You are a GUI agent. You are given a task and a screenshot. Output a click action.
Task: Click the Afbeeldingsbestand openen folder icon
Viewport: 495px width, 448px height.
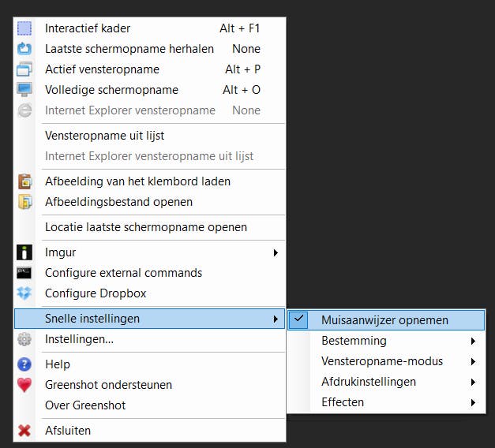coord(24,202)
